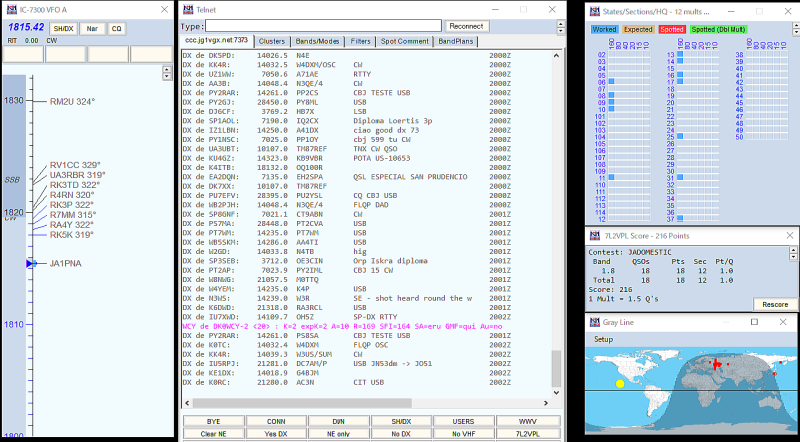Select the JA1PNA frequency marker arrow
The image size is (800, 442).
tap(30, 263)
